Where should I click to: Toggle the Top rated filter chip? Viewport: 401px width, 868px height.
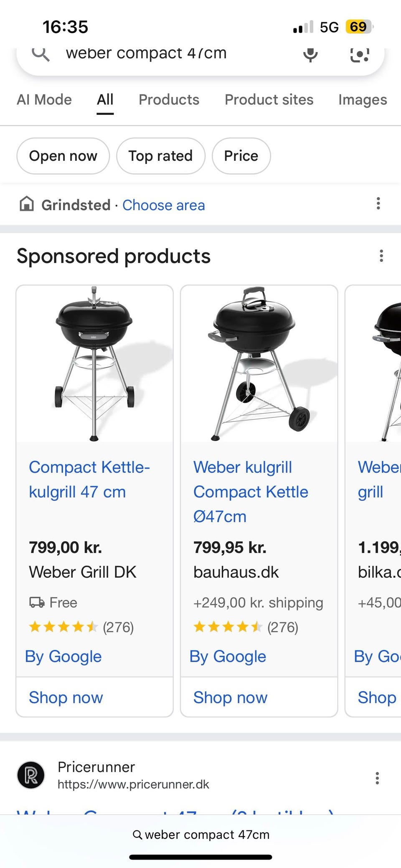[160, 156]
